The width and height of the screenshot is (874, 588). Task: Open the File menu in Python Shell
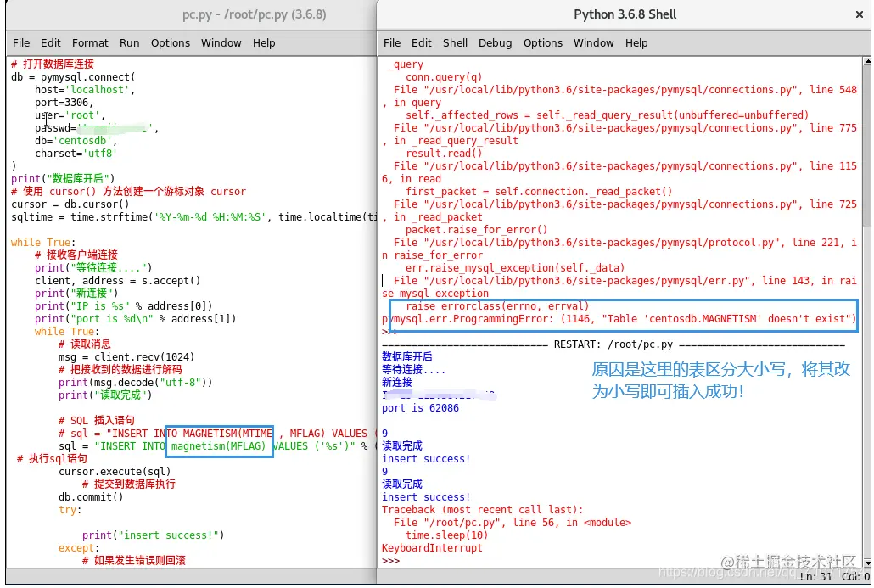click(x=392, y=43)
